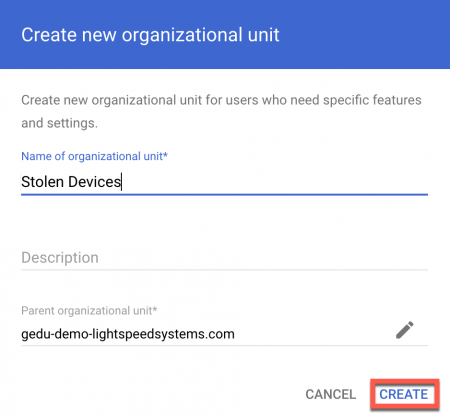Image resolution: width=450 pixels, height=419 pixels.
Task: Click the empty area right of 'Stolen Devices'
Action: 275,182
